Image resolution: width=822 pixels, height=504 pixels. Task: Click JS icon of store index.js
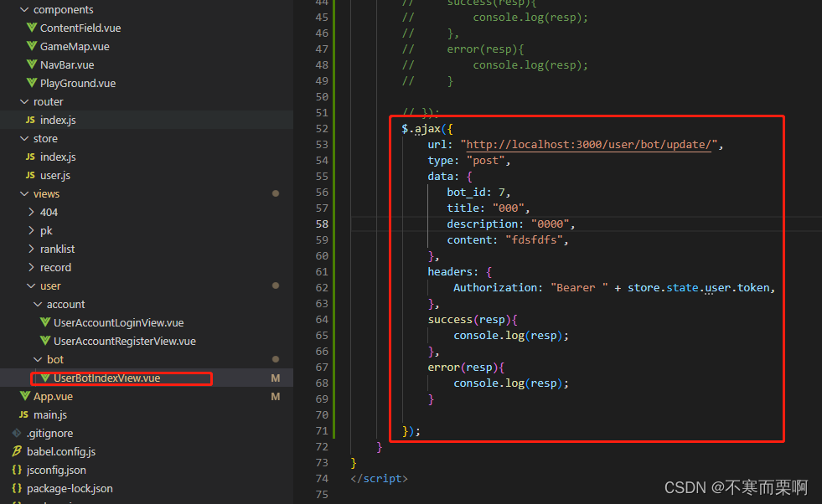[30, 157]
